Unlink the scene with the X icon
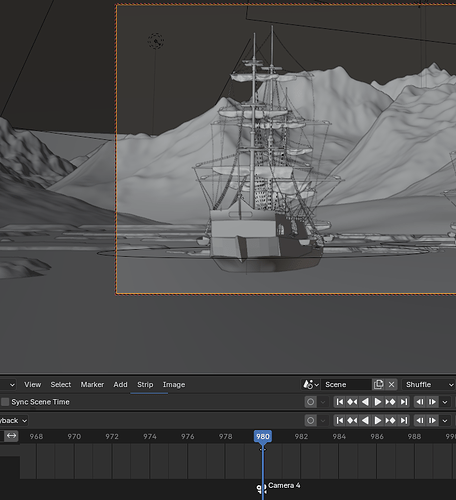The width and height of the screenshot is (456, 500). tap(391, 385)
